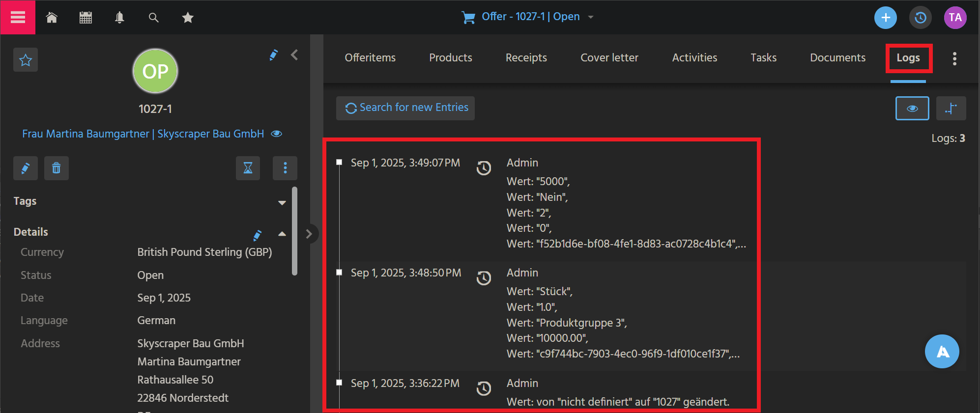The height and width of the screenshot is (413, 980).
Task: Switch to the Tasks tab
Action: pos(763,57)
